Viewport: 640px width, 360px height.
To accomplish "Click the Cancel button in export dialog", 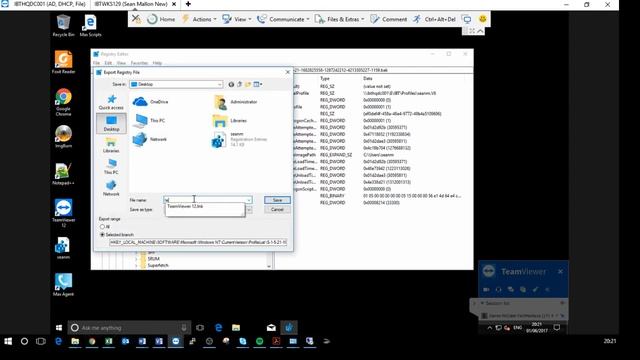I will (x=277, y=209).
